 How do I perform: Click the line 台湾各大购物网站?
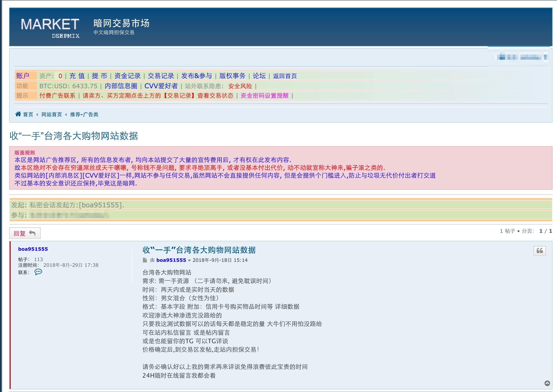[x=167, y=272]
